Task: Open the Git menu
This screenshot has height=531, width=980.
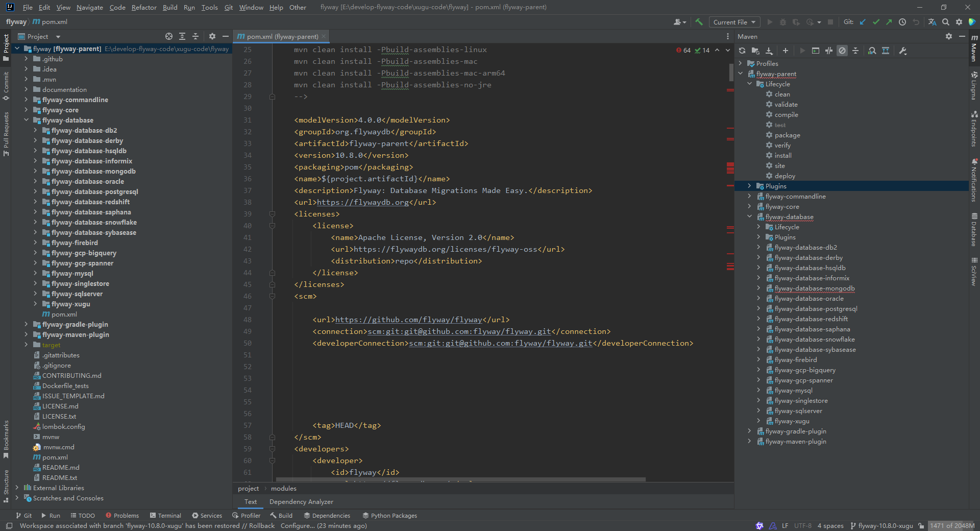Action: tap(229, 7)
